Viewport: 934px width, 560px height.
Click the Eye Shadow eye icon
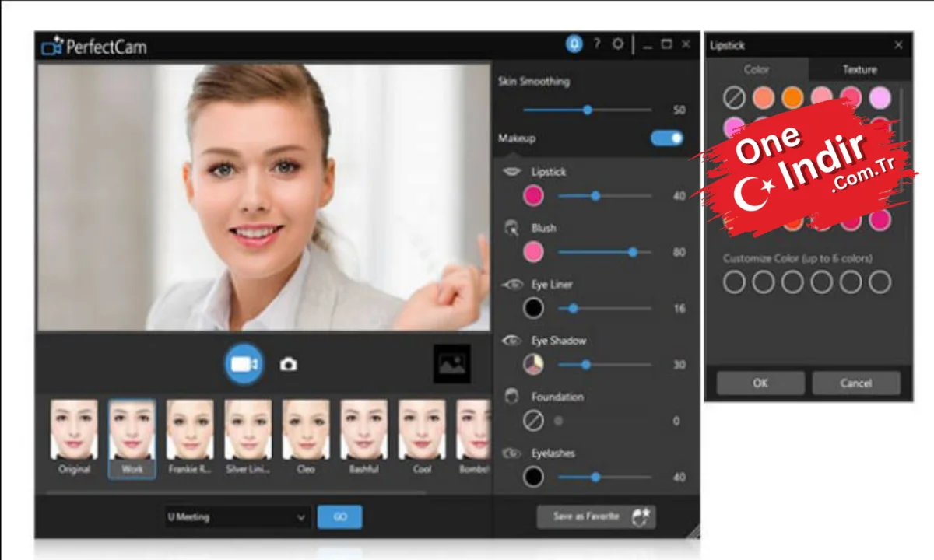tap(512, 341)
